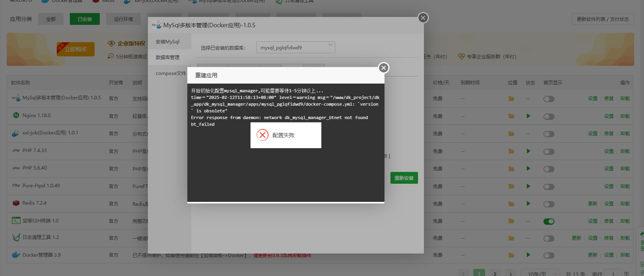The width and height of the screenshot is (644, 276).
Task: Click the red failure X icon in 配置失败 message
Action: tap(263, 135)
